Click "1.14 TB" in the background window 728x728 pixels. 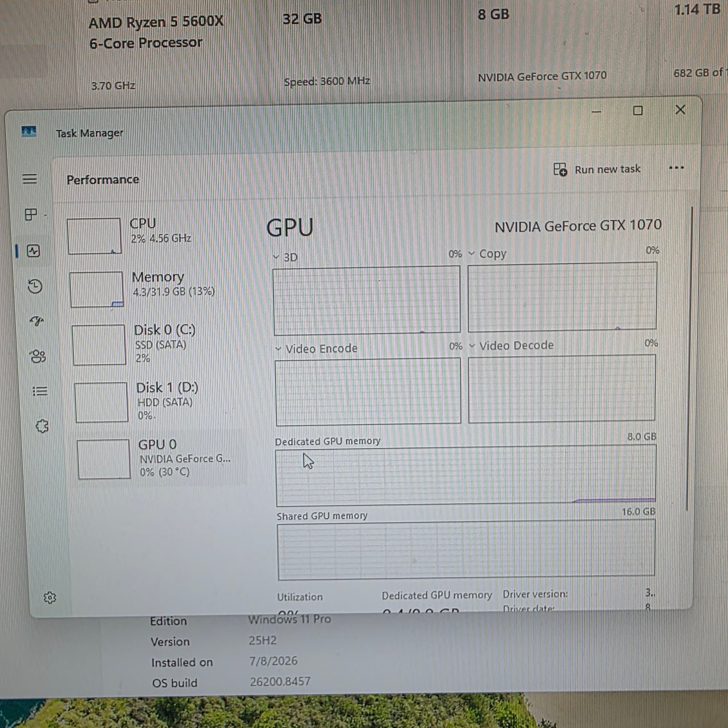pos(697,9)
